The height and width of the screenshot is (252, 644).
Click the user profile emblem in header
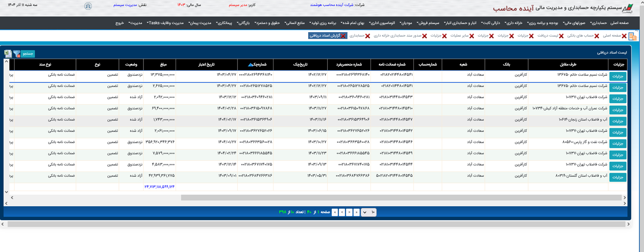pyautogui.click(x=88, y=6)
